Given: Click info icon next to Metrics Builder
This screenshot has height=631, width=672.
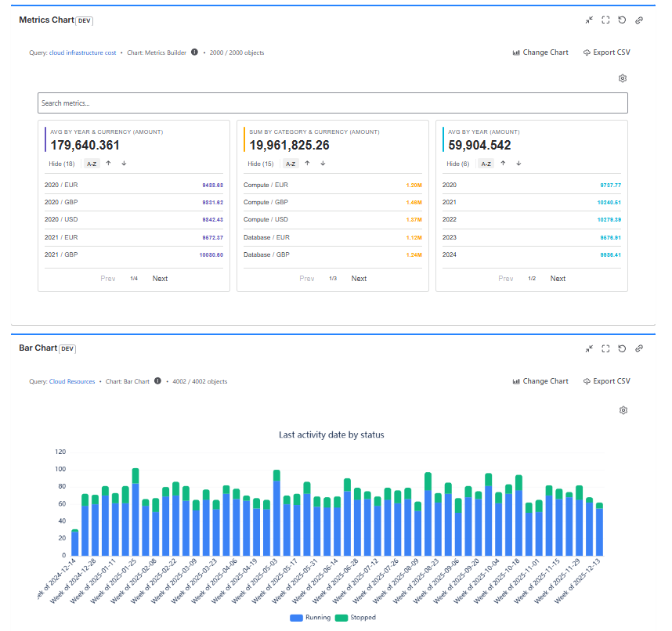Looking at the screenshot, I should point(194,52).
